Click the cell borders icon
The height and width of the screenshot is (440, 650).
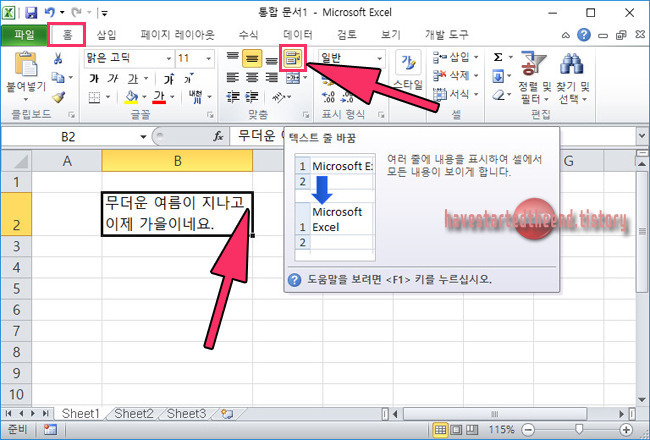pos(95,97)
